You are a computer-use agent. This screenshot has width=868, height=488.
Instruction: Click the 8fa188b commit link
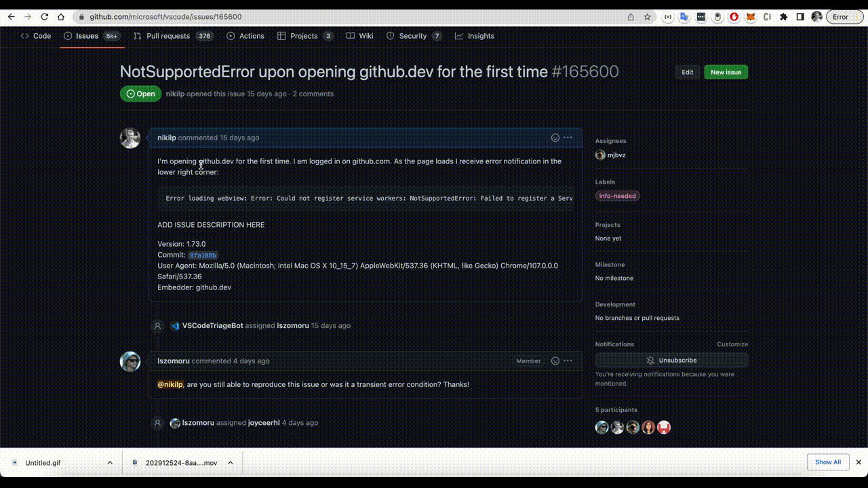202,254
